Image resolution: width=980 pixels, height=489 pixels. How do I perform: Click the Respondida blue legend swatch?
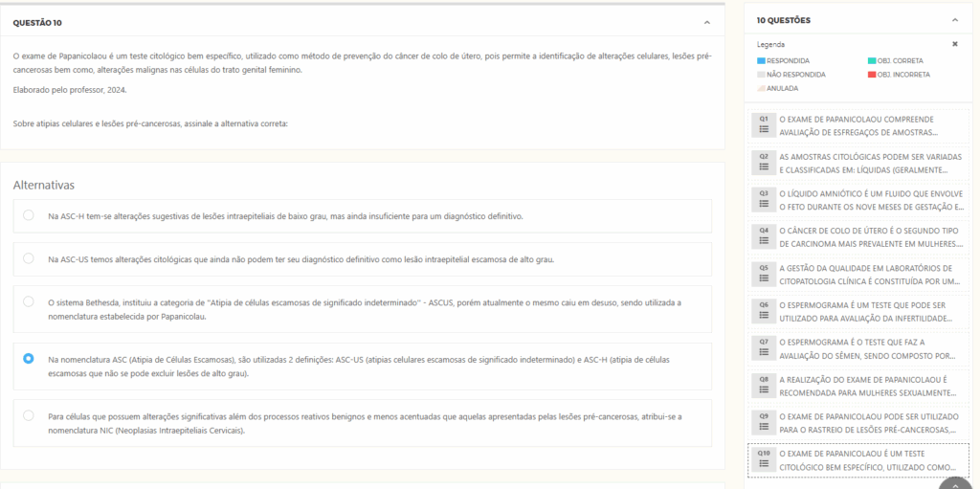[762, 60]
